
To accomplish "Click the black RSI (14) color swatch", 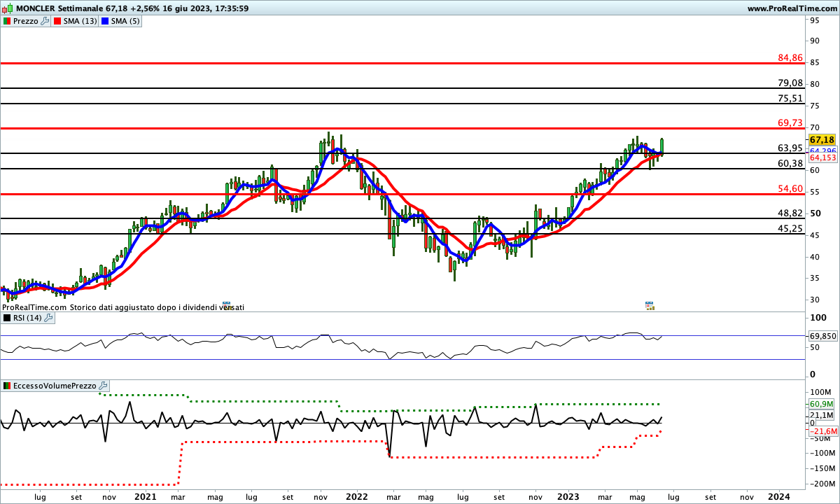I will [x=6, y=318].
